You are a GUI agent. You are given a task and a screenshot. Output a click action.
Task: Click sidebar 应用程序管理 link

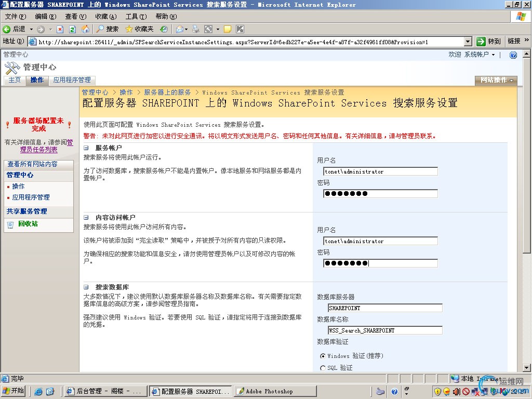pos(31,197)
